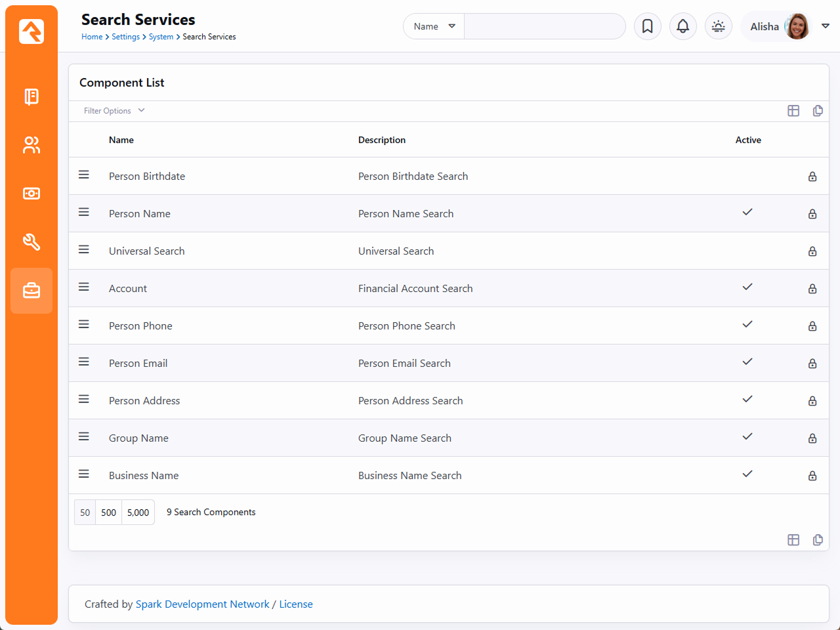
Task: Open the Name search type dropdown
Action: click(434, 26)
